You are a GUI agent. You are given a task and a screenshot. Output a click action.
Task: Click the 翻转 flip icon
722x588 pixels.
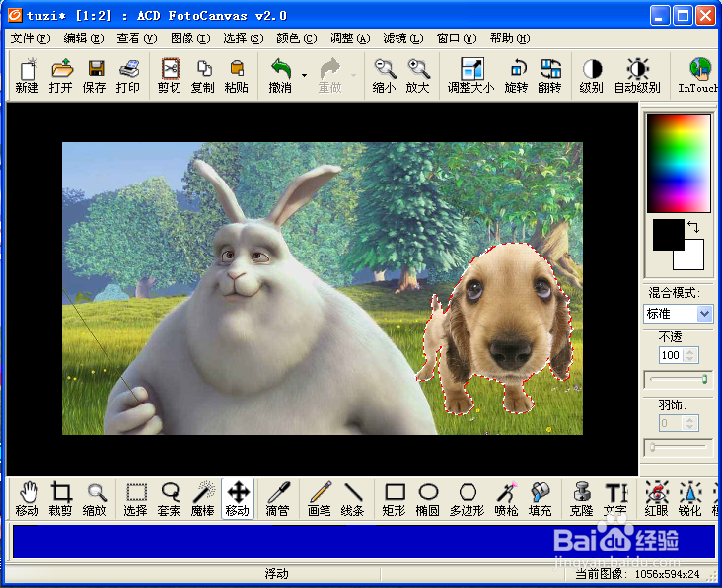click(549, 76)
